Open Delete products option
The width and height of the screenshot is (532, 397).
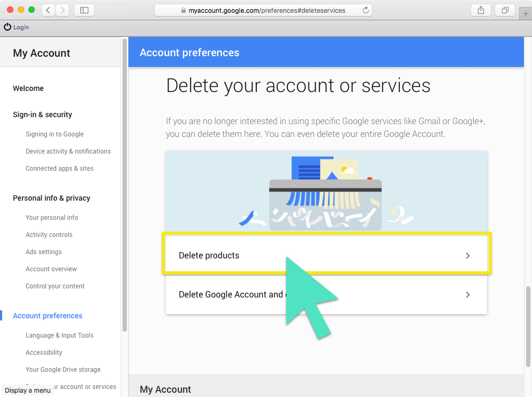pos(326,256)
